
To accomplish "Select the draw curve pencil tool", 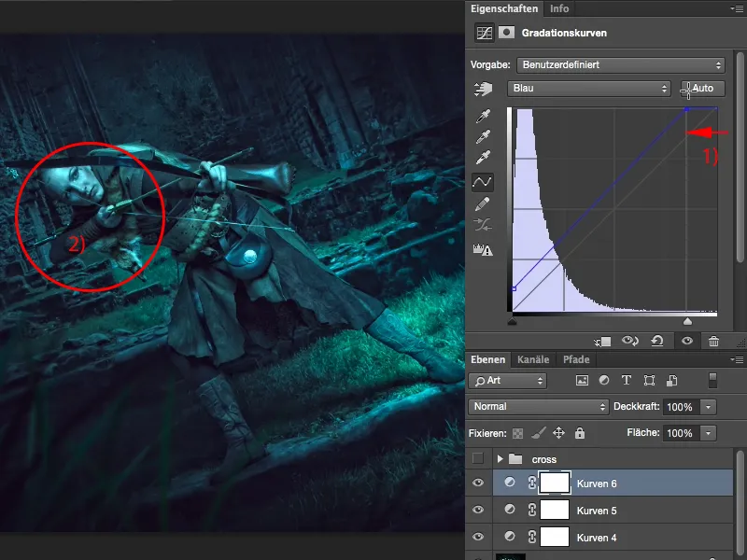I will click(482, 203).
